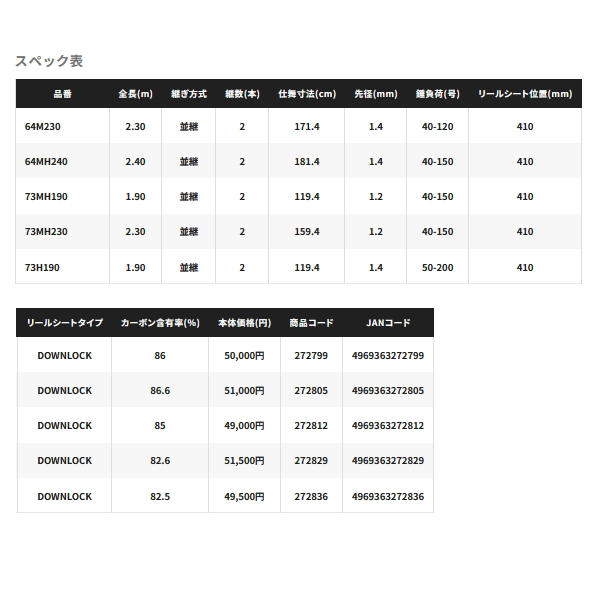The width and height of the screenshot is (600, 600).
Task: Click DOWNLOCK in the 272836 row
Action: pyautogui.click(x=65, y=497)
